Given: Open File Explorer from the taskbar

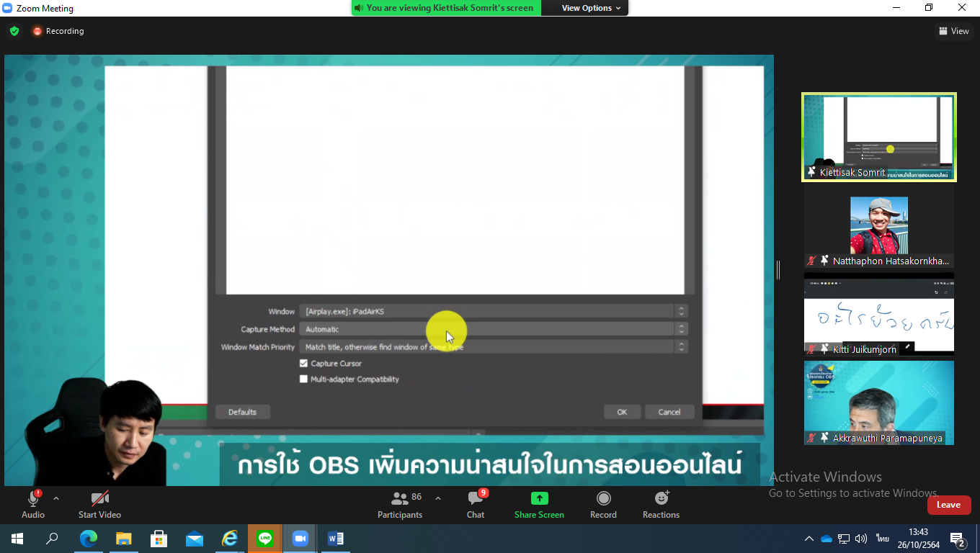Looking at the screenshot, I should click(123, 539).
